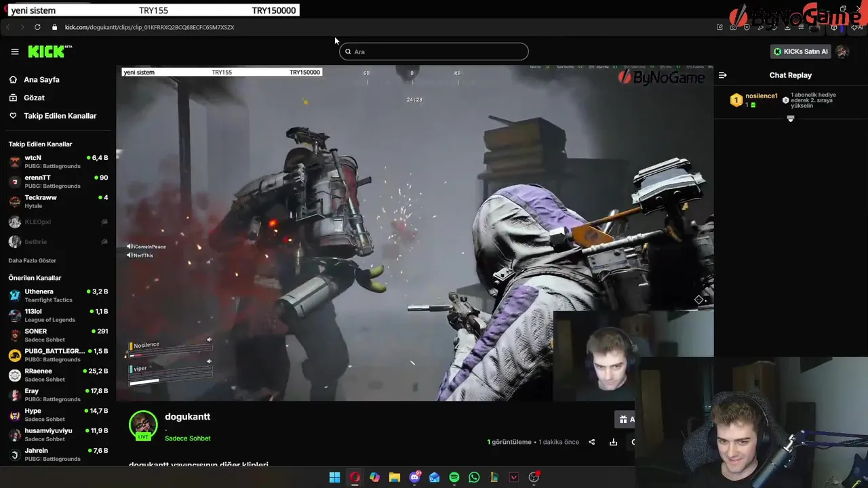Open Windows Start menu
Viewport: 868px width, 488px height.
click(334, 477)
